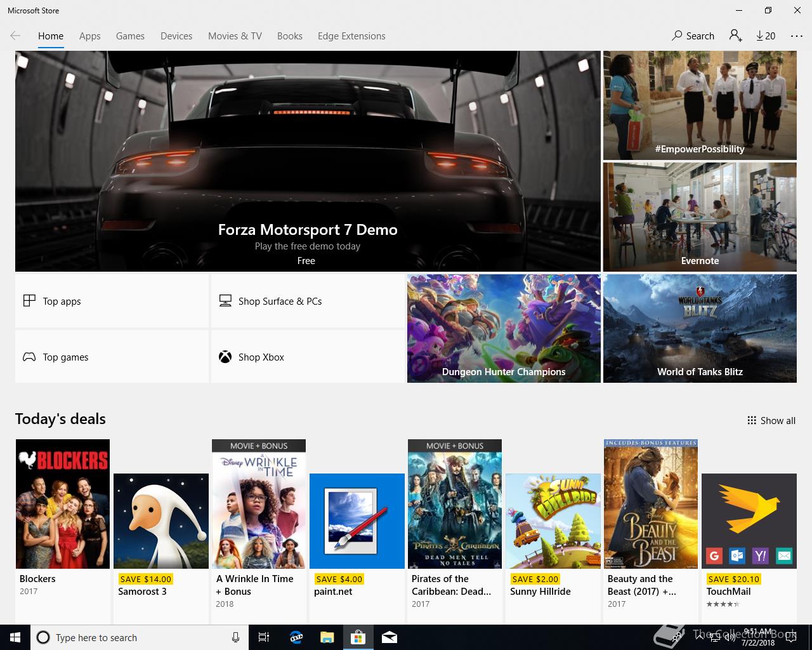Open the Pirates of the Caribbean poster
This screenshot has width=812, height=650.
[455, 504]
